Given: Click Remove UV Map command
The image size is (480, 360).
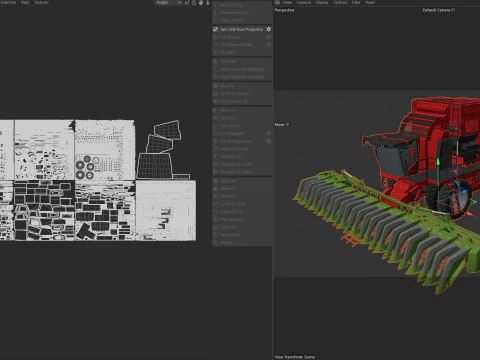Looking at the screenshot, I should click(x=242, y=13).
